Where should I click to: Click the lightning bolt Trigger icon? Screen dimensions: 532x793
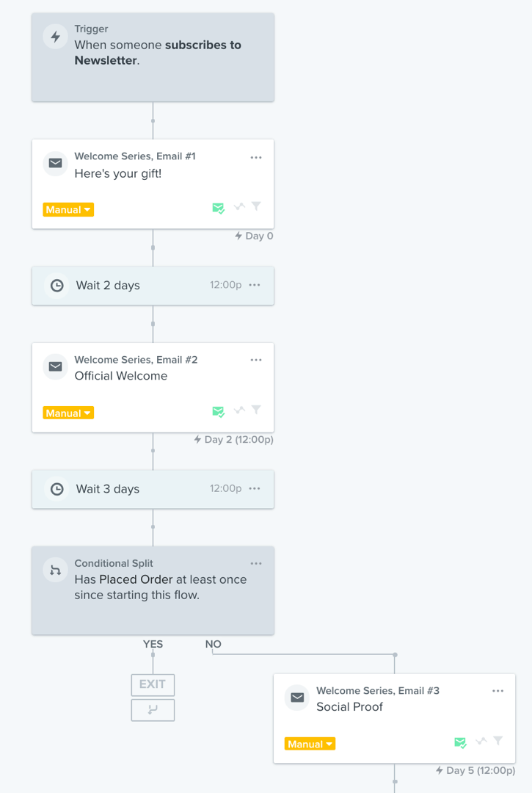56,37
